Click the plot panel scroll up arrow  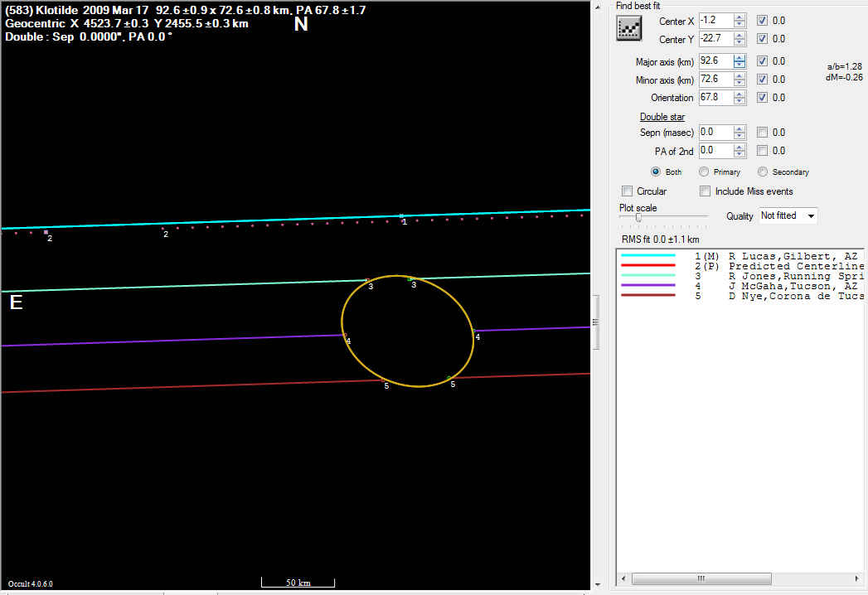[597, 7]
